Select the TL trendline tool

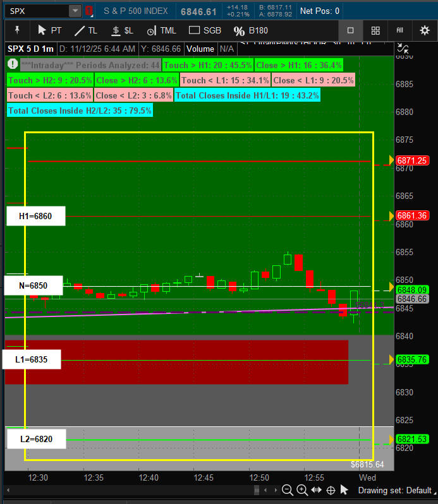click(86, 30)
